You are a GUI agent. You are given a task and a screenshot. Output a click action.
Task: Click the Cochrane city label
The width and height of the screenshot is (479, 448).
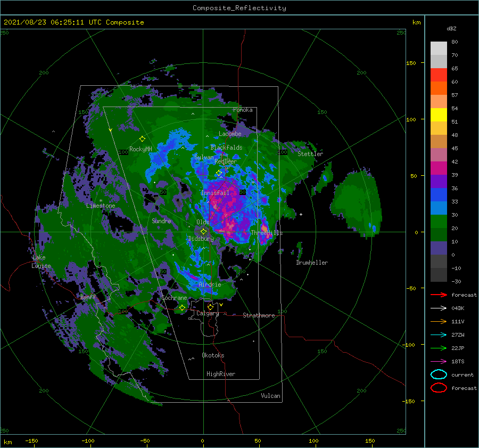174,298
